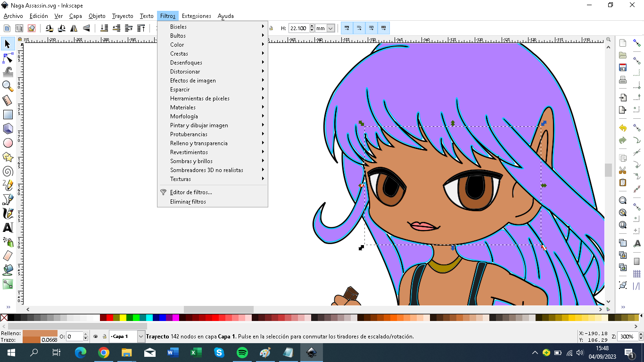Image resolution: width=644 pixels, height=362 pixels.
Task: Select the Pencil freehand tool
Action: [x=8, y=185]
